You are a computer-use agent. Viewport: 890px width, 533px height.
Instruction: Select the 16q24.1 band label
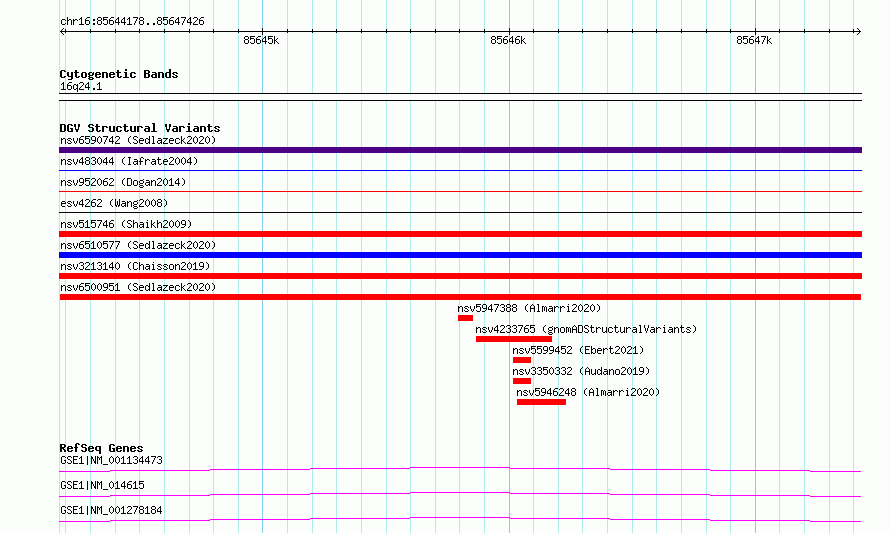coord(81,86)
